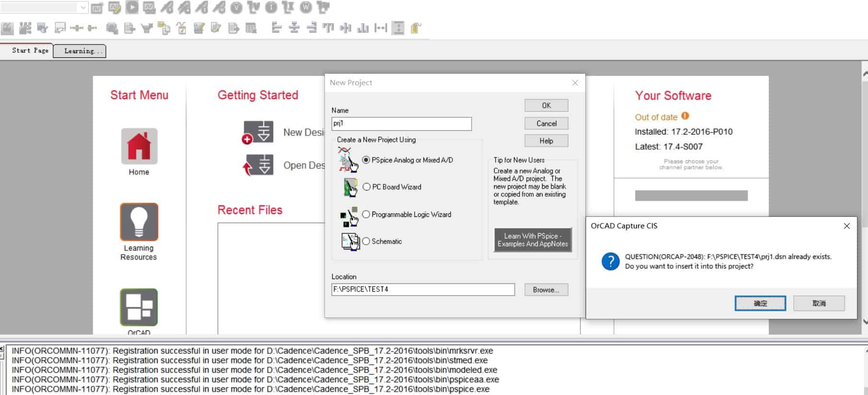868x395 pixels.
Task: Click the Align Center horizontally icon
Action: pyautogui.click(x=294, y=28)
